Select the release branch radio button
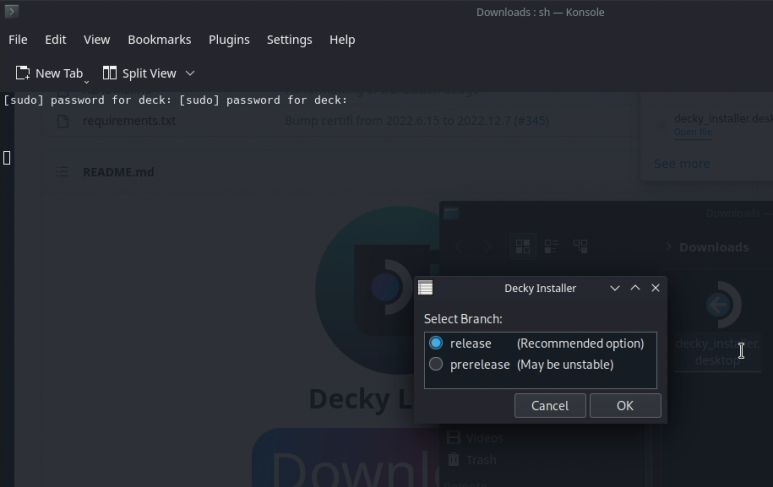 pyautogui.click(x=436, y=343)
